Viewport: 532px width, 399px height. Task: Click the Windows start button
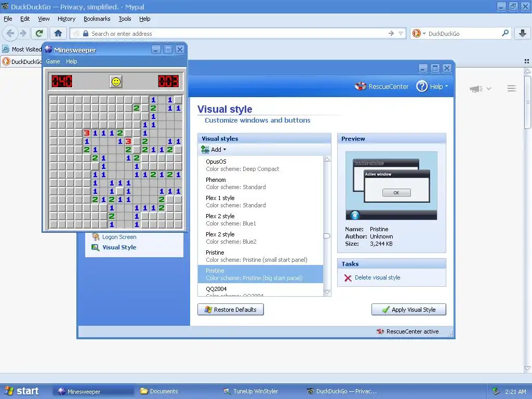click(x=22, y=391)
